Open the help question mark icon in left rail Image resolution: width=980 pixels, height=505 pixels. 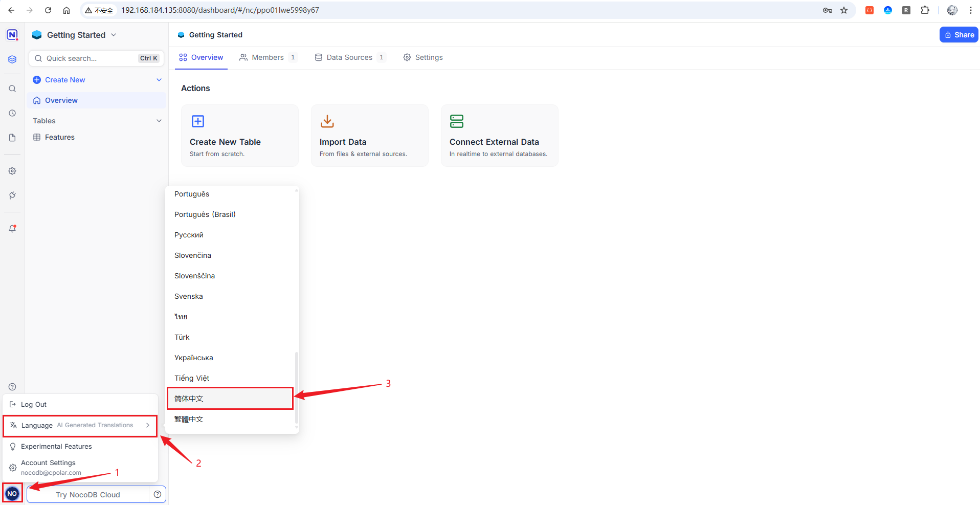coord(12,387)
